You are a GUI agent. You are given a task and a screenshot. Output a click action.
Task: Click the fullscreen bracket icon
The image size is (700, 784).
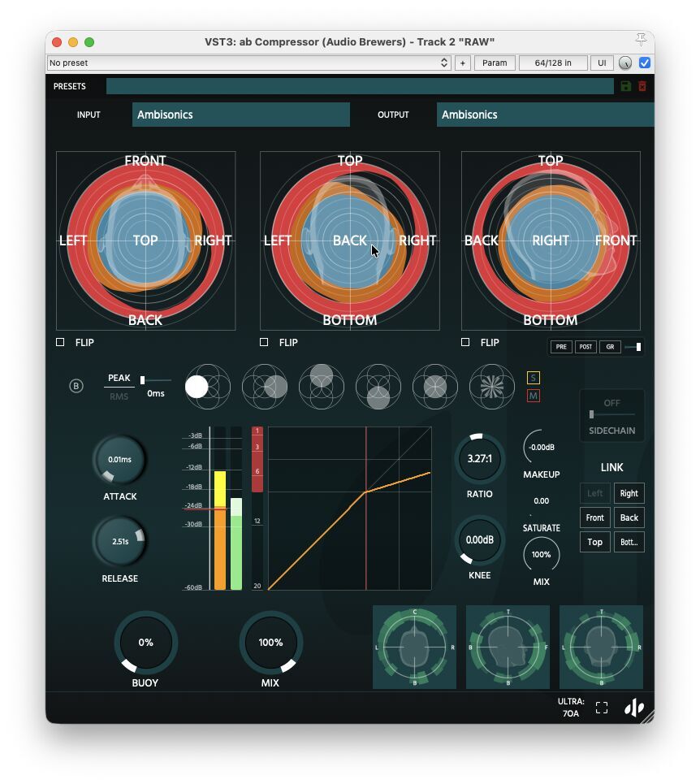[602, 707]
